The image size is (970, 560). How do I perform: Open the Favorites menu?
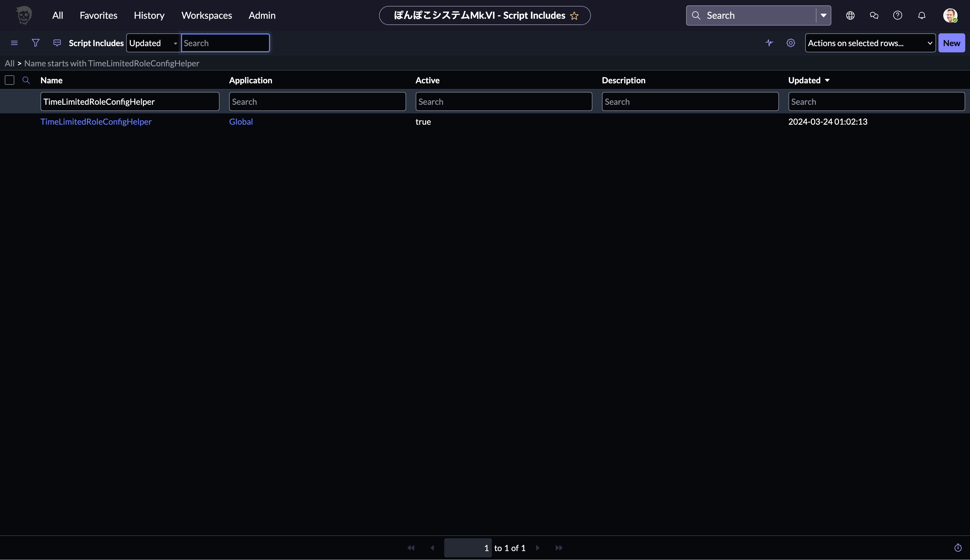pyautogui.click(x=98, y=15)
